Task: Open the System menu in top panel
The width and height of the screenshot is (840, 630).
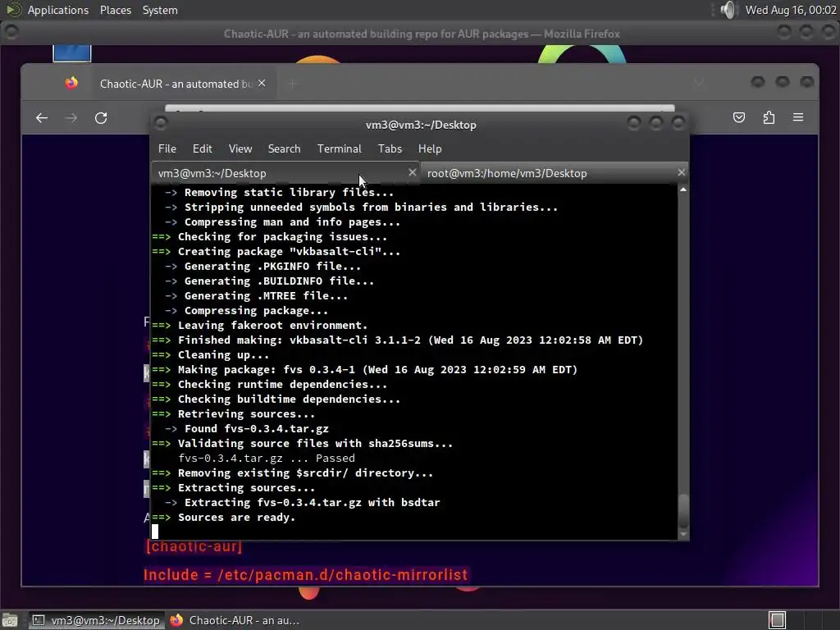Action: [160, 10]
